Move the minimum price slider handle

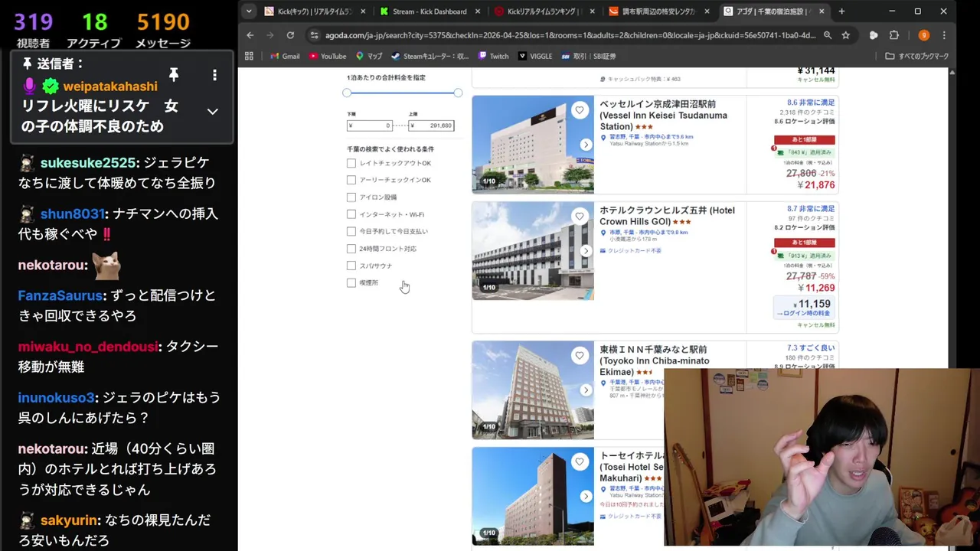347,93
